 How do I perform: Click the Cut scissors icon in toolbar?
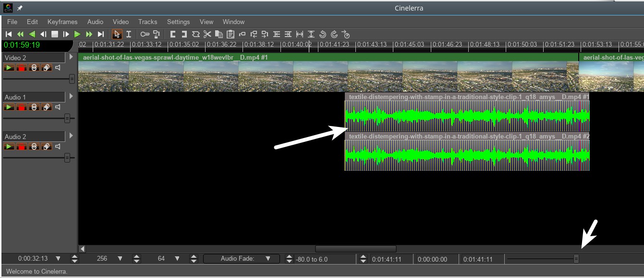pos(207,34)
